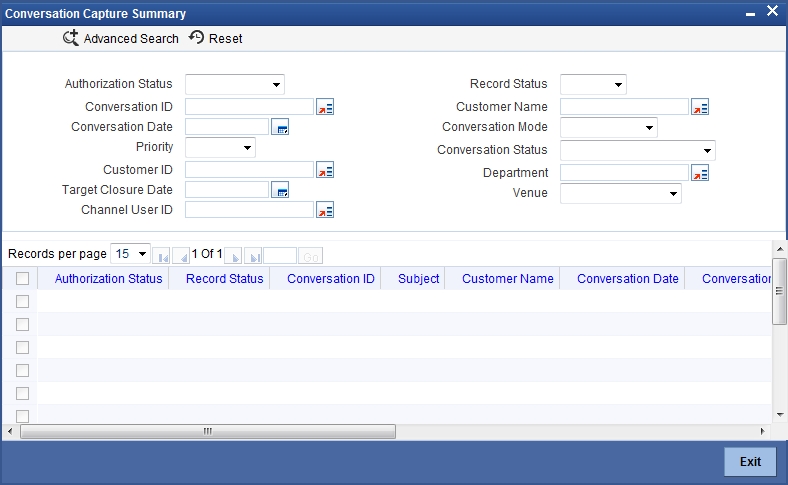Screen dimensions: 788x485
Task: Go to next page of records
Action: click(233, 256)
